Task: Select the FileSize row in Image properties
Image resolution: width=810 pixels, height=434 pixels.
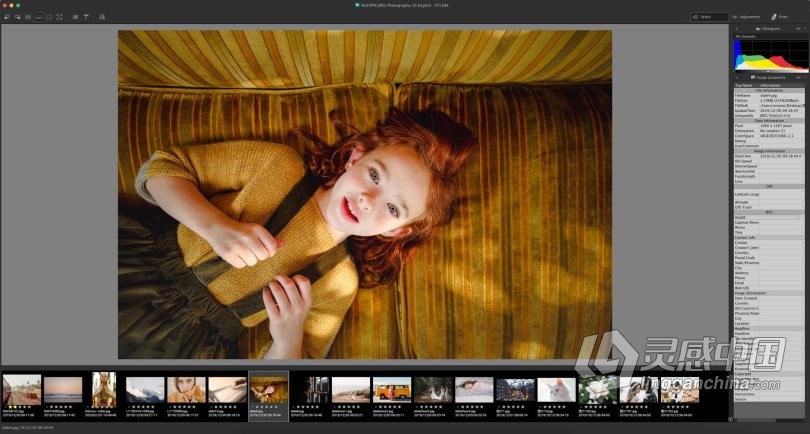Action: click(x=769, y=101)
